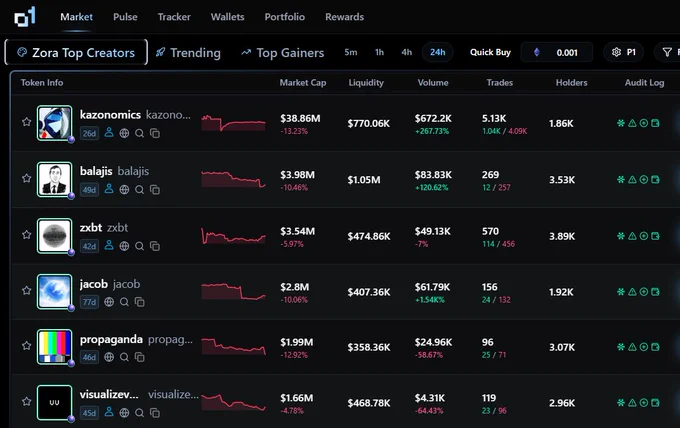The width and height of the screenshot is (680, 428).
Task: Open zxbt website globe icon
Action: 124,246
